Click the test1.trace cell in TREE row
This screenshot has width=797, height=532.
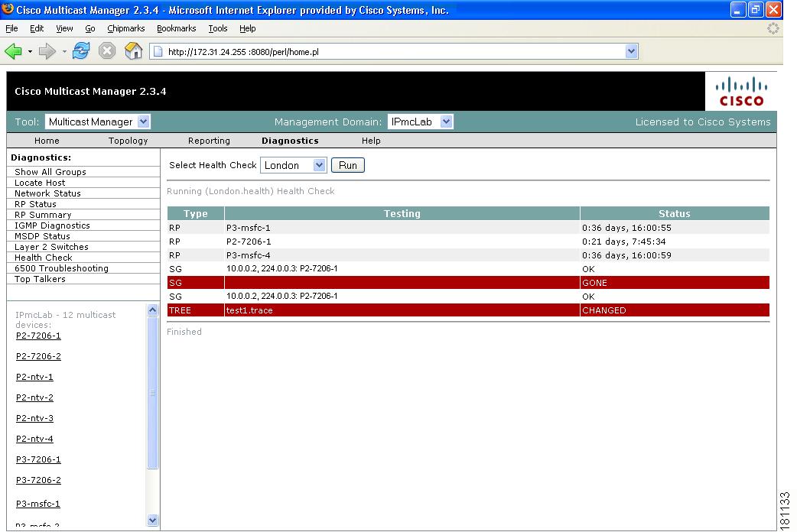pos(402,310)
